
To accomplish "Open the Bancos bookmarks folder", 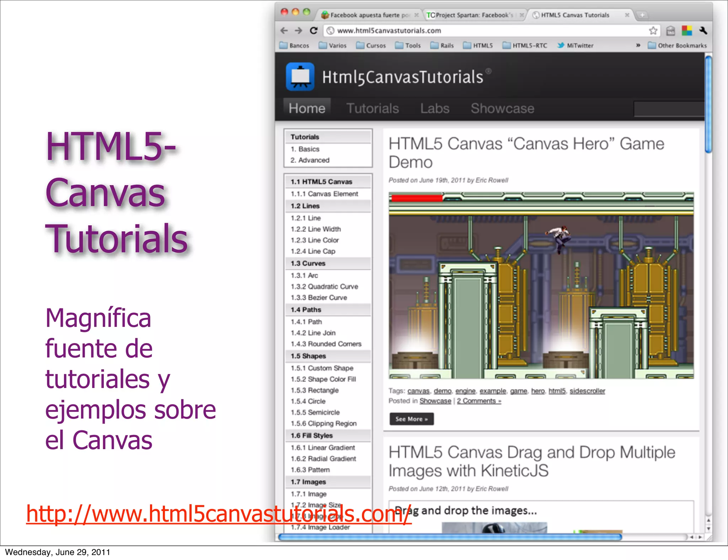I will (x=294, y=45).
